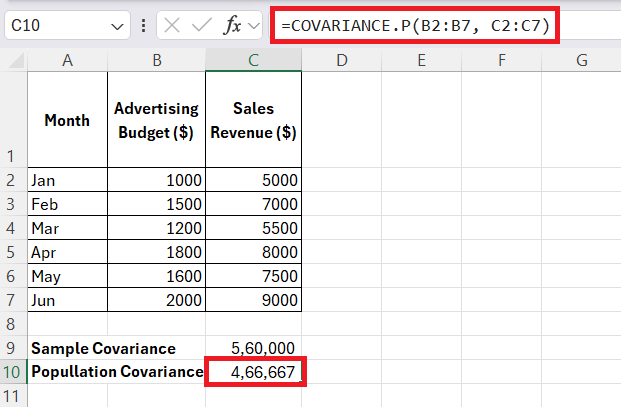Select row 3 header
Image resolution: width=621 pixels, height=407 pixels.
pyautogui.click(x=13, y=204)
